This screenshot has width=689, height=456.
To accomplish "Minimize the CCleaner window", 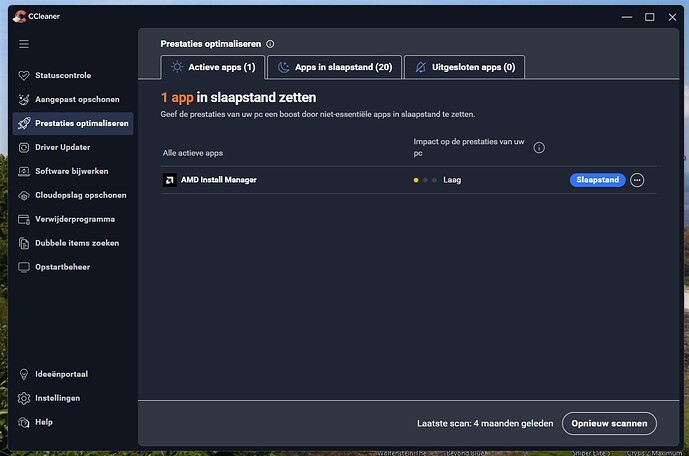I will pos(627,17).
